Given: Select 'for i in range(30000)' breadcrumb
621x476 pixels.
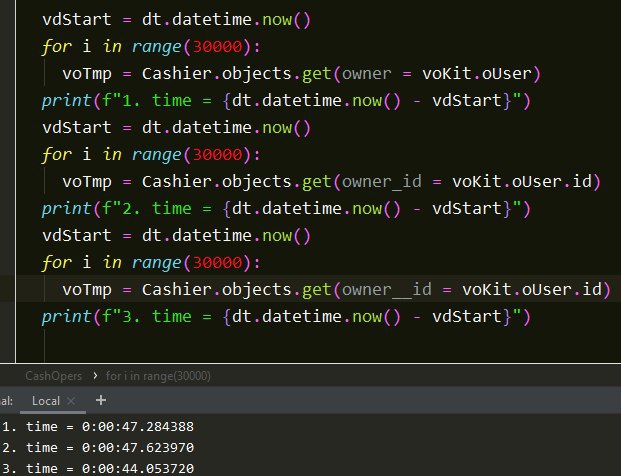Looking at the screenshot, I should 158,376.
